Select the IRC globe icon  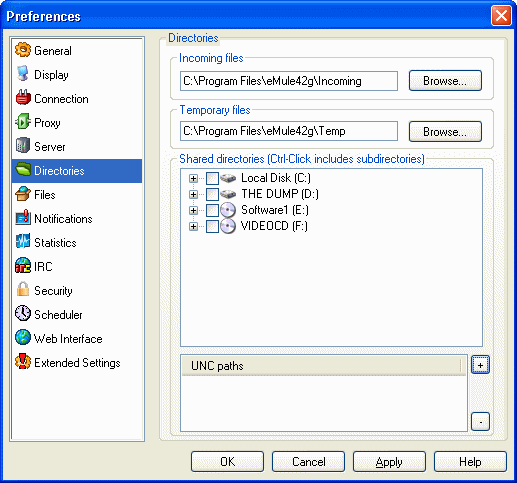click(23, 266)
